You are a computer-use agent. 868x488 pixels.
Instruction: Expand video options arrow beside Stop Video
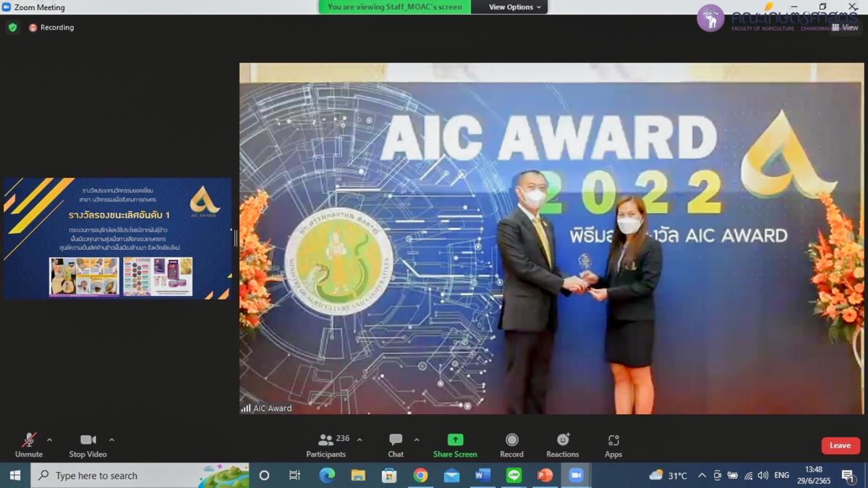[x=111, y=439]
